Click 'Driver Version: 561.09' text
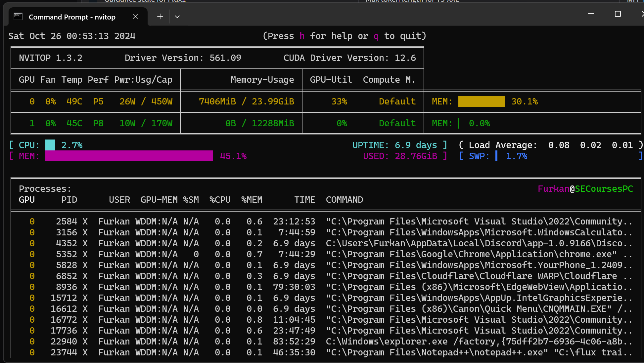 (x=183, y=58)
